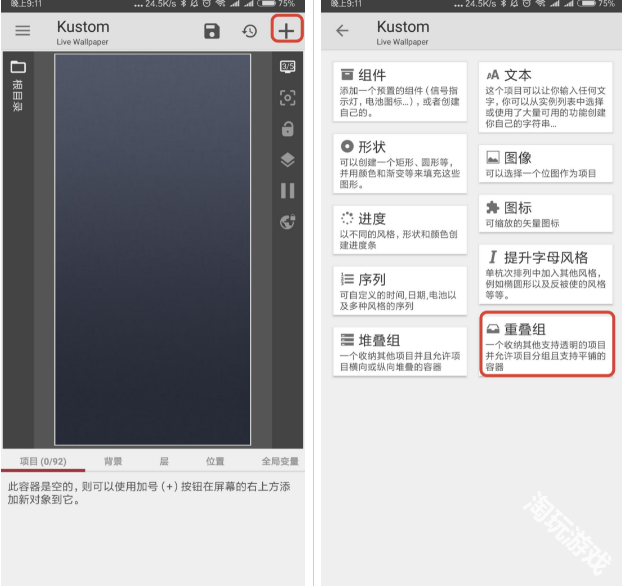Open the layers icon in the right sidebar
622x586 pixels.
(287, 160)
